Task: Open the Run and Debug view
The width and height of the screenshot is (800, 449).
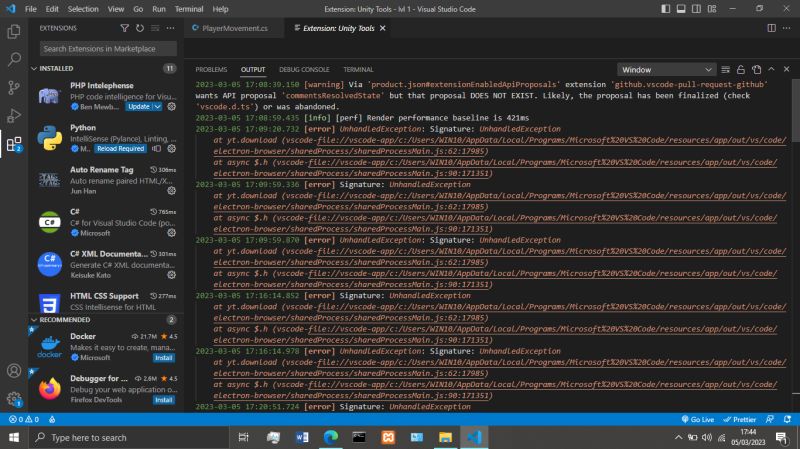Action: [14, 116]
